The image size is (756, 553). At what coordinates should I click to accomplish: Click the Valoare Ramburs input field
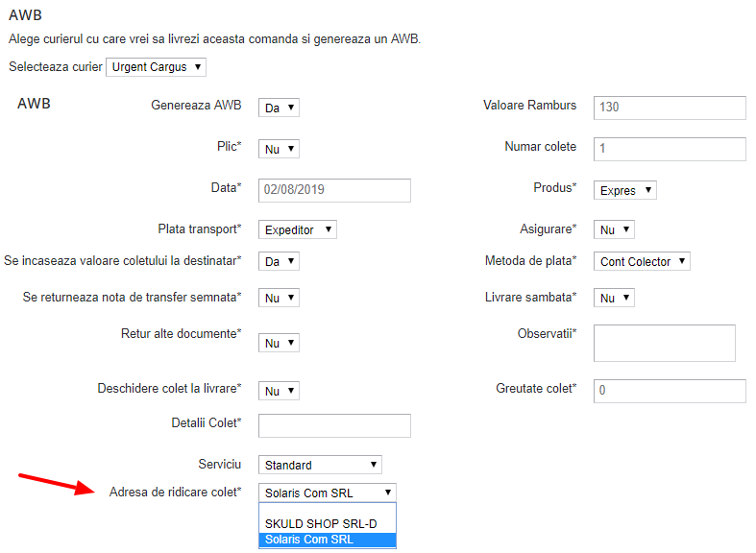coord(670,108)
